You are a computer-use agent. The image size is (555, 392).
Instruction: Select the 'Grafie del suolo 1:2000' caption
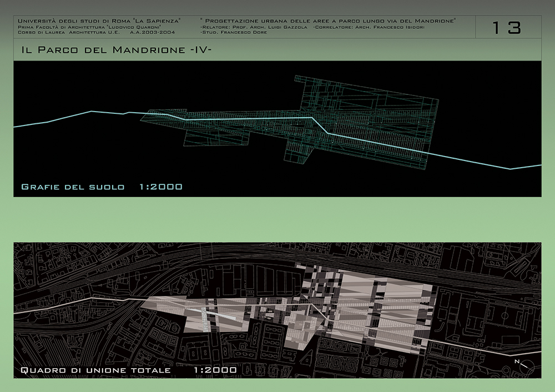[102, 187]
